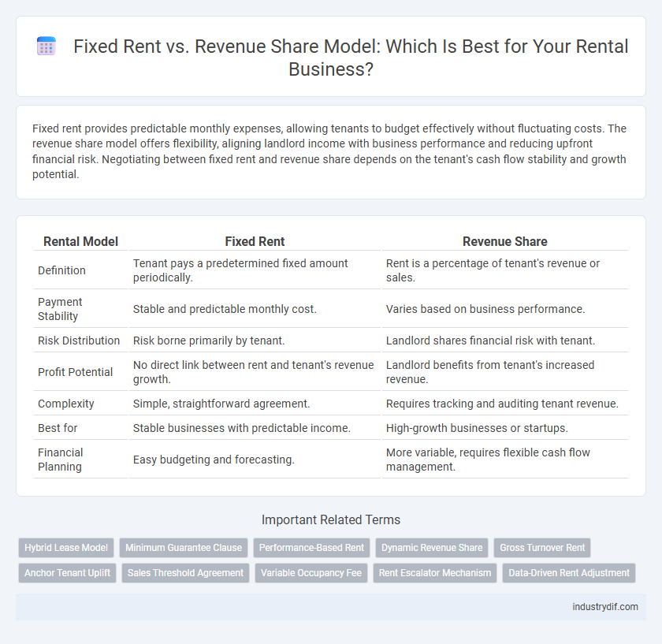Select the Performance-Based Rent tag
Image resolution: width=662 pixels, height=644 pixels.
click(311, 548)
